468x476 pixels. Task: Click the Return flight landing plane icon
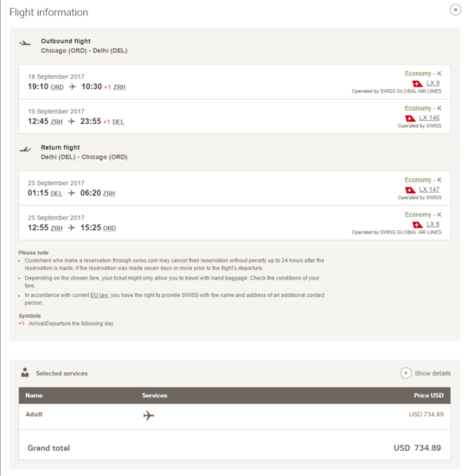[25, 149]
